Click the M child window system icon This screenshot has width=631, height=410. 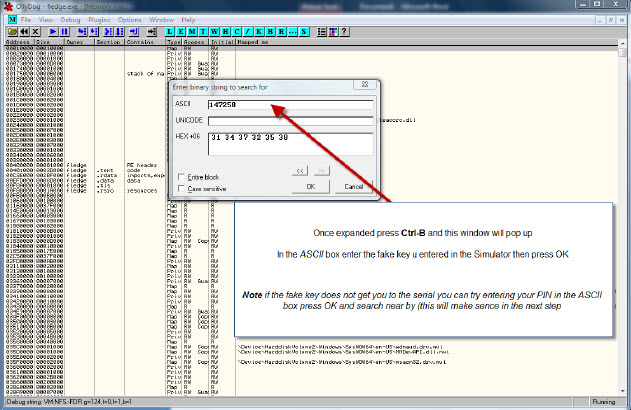point(12,19)
